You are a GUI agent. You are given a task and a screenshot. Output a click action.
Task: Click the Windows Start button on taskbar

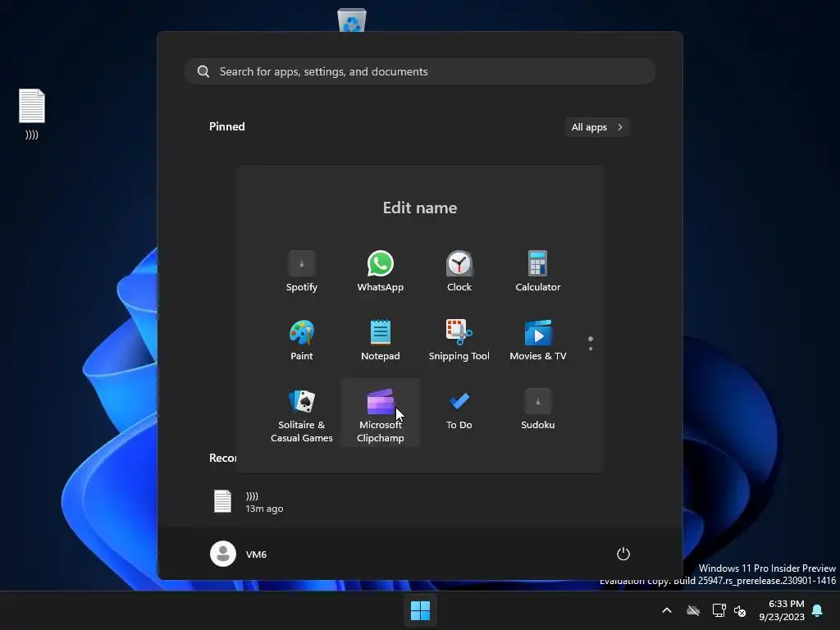[420, 610]
